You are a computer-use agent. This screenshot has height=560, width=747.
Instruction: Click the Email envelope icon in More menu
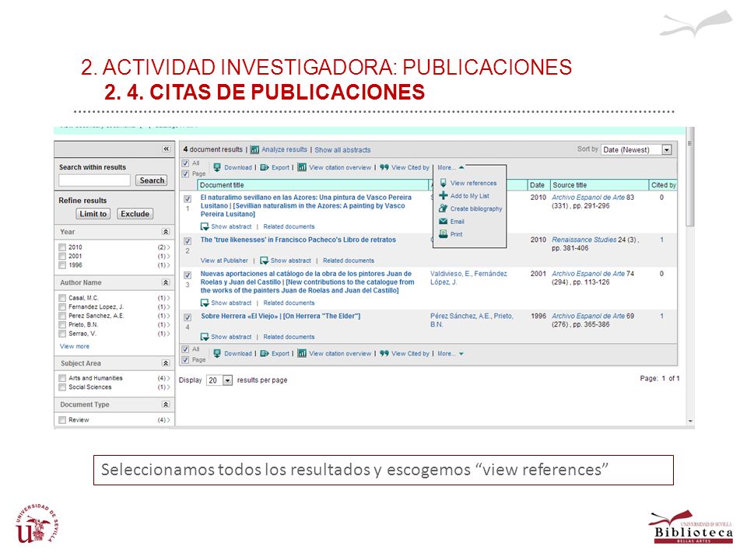pos(443,222)
